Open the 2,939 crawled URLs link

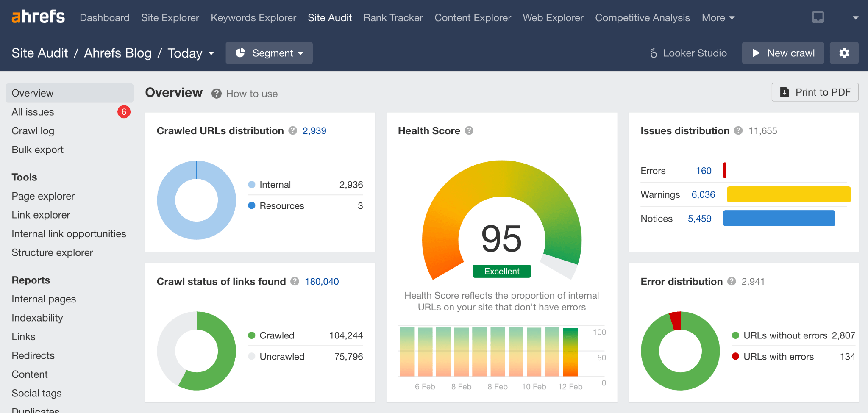coord(314,131)
